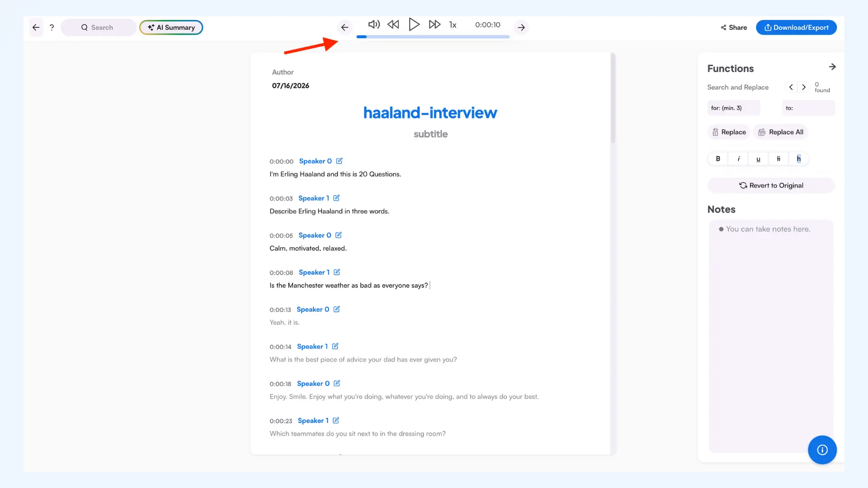Click the Manchester weather question line

point(349,286)
